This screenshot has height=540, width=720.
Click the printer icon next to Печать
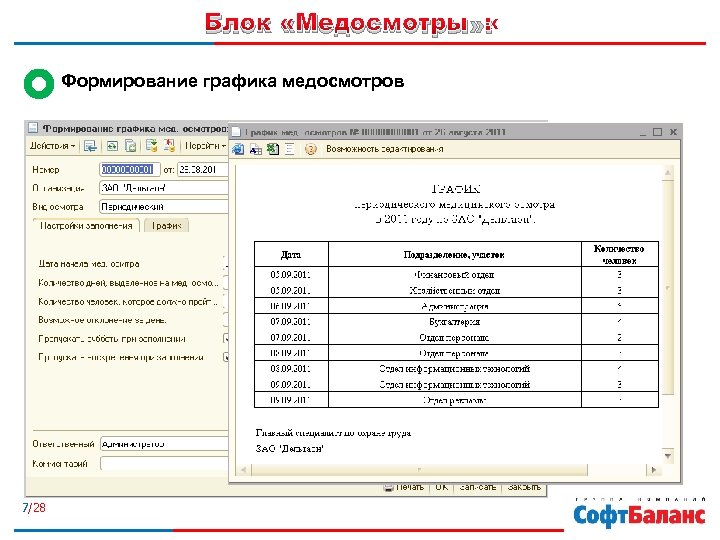pos(388,487)
